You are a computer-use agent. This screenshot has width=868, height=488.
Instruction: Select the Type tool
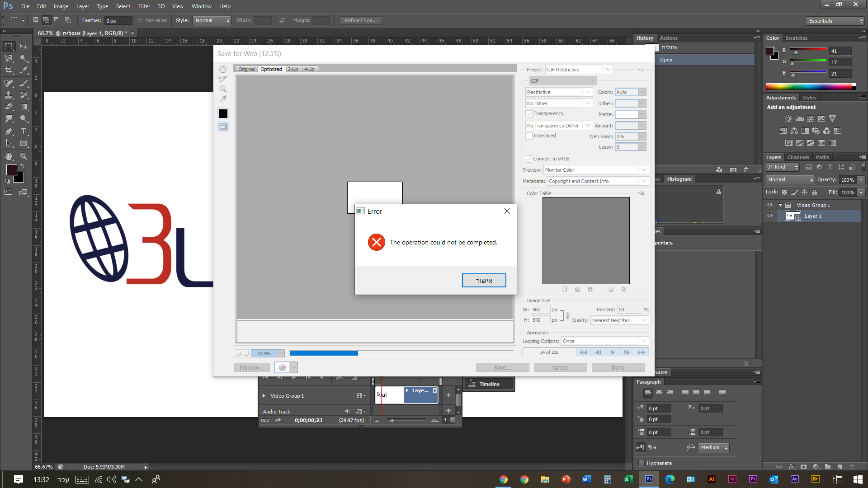point(24,131)
